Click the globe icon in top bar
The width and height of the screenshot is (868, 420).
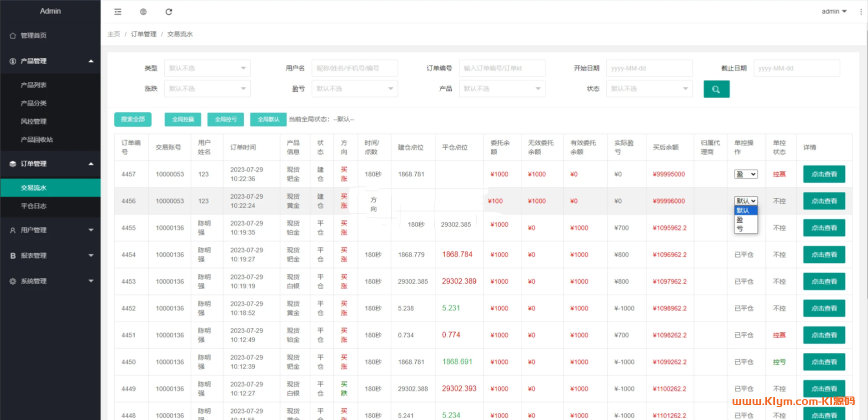pos(143,11)
